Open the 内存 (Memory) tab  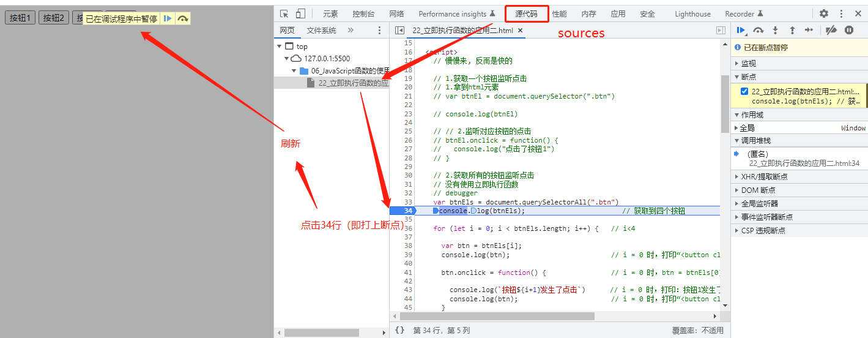coord(588,13)
